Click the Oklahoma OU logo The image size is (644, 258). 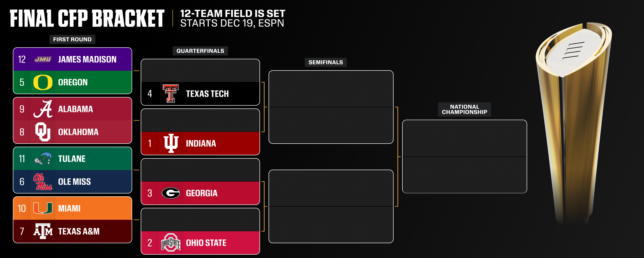tap(43, 132)
